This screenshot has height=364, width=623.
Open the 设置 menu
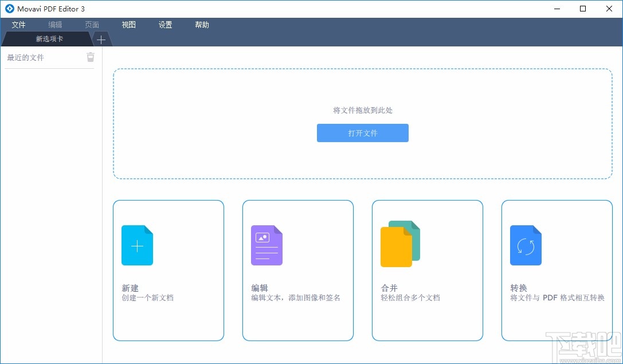(165, 25)
